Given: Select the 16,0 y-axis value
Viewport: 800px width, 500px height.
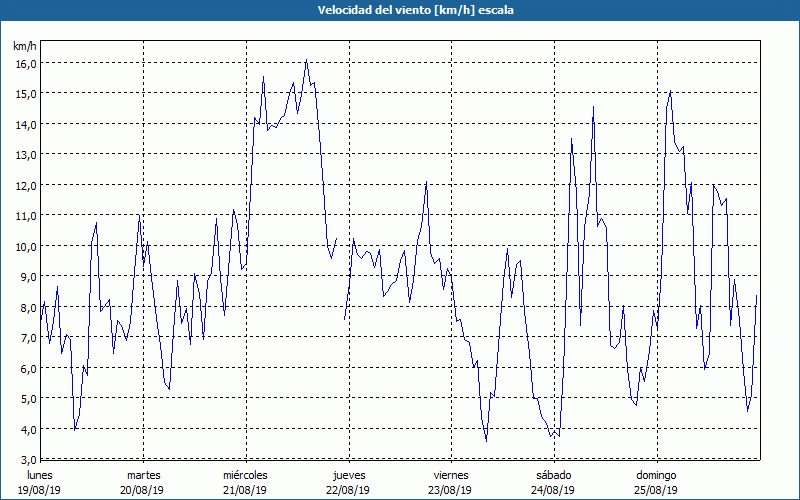Looking at the screenshot, I should click(x=26, y=64).
